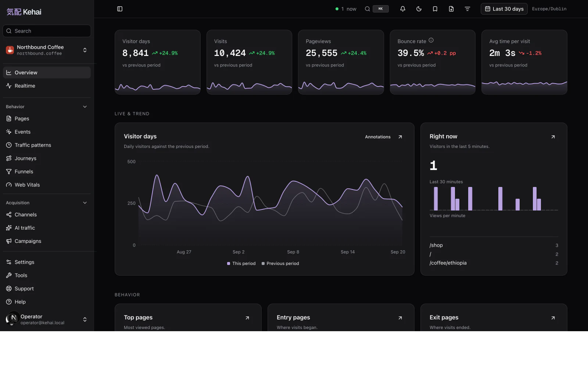
Task: Click the Events sparkle icon
Action: point(9,132)
